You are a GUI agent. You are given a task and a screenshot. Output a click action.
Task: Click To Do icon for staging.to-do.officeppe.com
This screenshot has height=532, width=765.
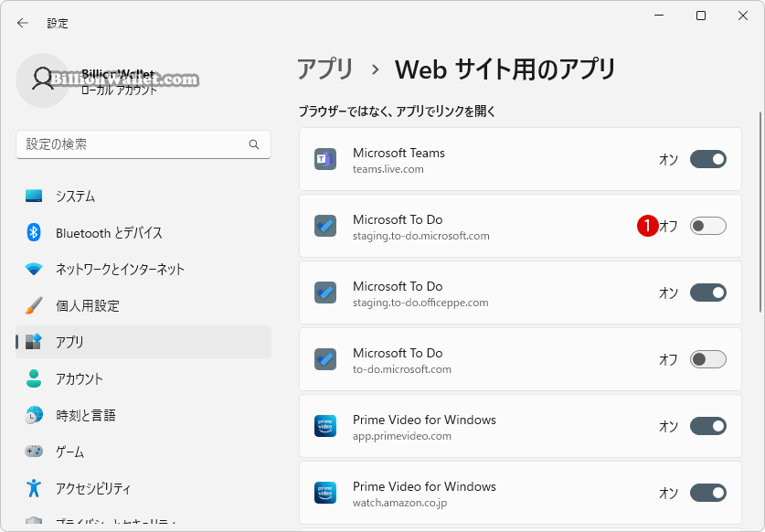[325, 293]
